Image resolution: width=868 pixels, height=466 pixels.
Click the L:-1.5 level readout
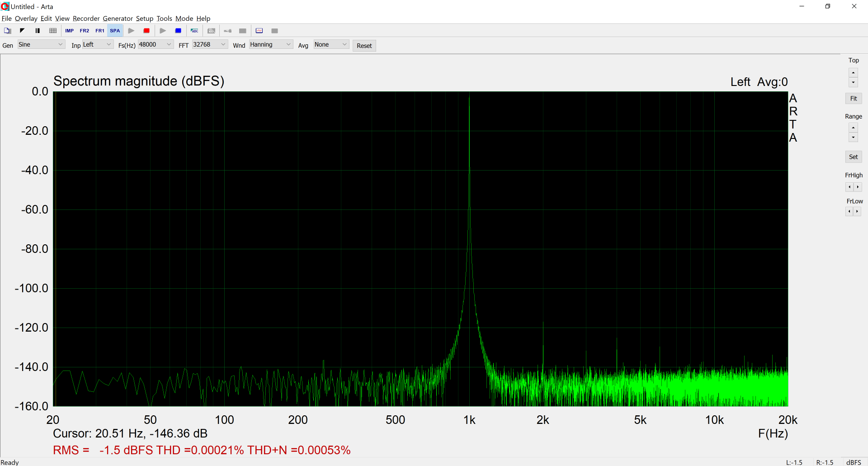click(x=794, y=462)
